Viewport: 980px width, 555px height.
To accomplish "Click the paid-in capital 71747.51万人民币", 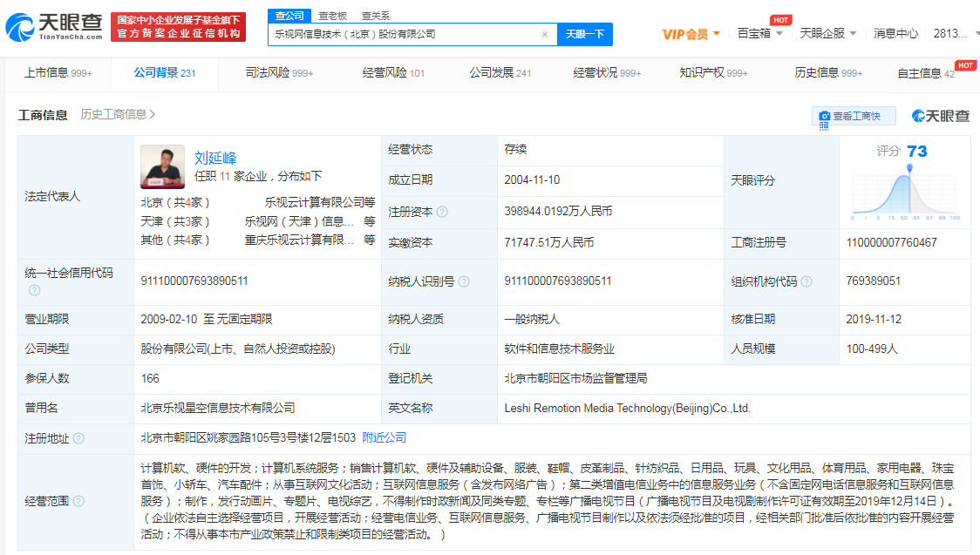I will pos(548,242).
